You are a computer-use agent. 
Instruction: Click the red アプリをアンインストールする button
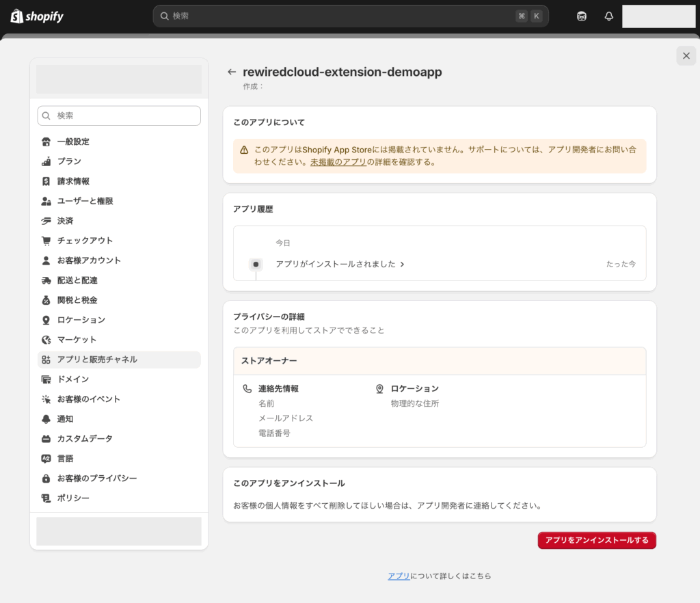tap(597, 541)
